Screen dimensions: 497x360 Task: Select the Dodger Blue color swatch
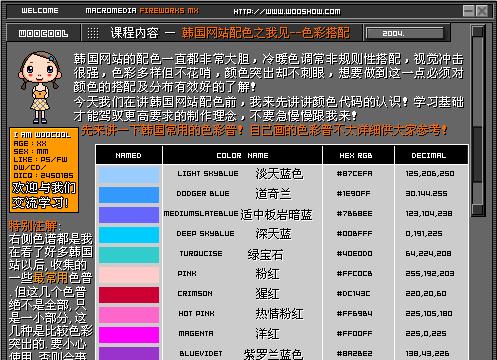click(x=129, y=195)
